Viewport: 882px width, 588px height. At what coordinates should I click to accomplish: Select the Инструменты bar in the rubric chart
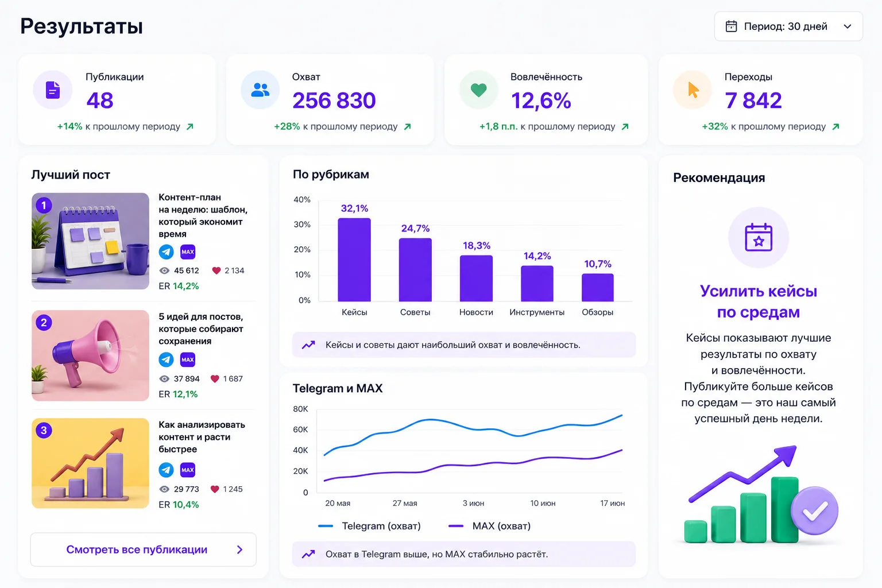click(x=537, y=284)
